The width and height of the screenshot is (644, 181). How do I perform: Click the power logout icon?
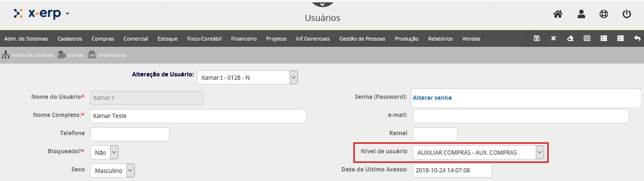pos(627,14)
